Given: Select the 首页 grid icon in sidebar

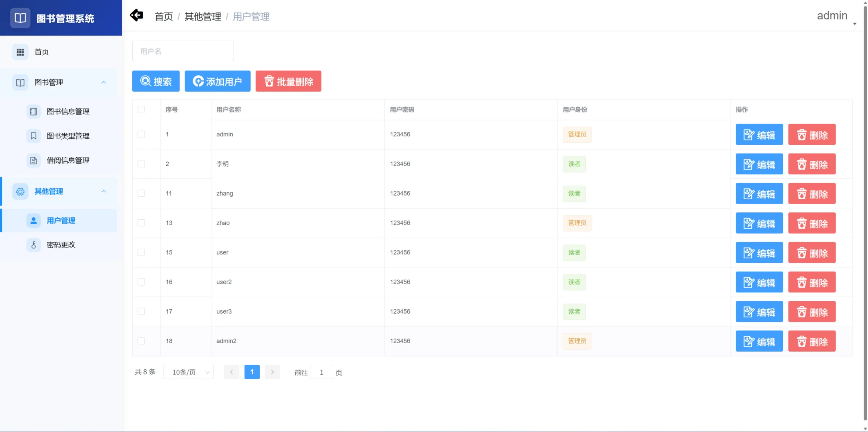Looking at the screenshot, I should pyautogui.click(x=20, y=52).
